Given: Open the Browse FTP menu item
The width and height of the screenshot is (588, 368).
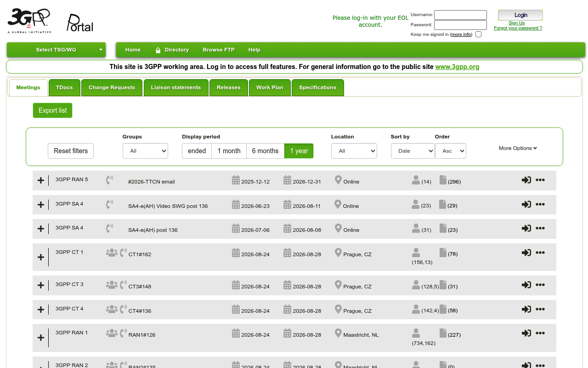Looking at the screenshot, I should tap(219, 50).
